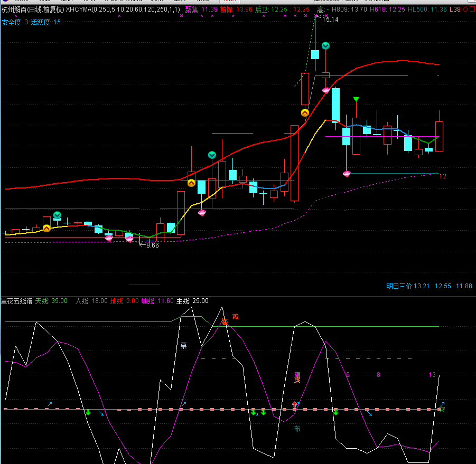Click the teal down-arrow marker beside the 15.14 peak
The image size is (476, 464).
(x=325, y=46)
